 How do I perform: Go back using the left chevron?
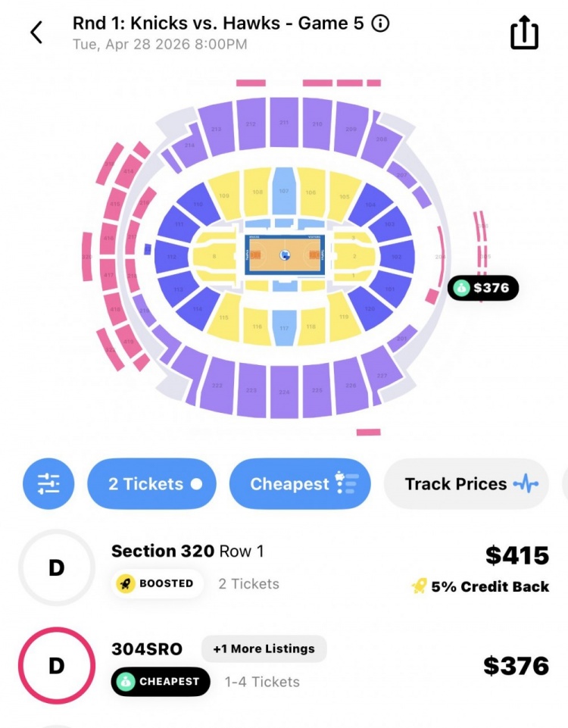pyautogui.click(x=36, y=33)
